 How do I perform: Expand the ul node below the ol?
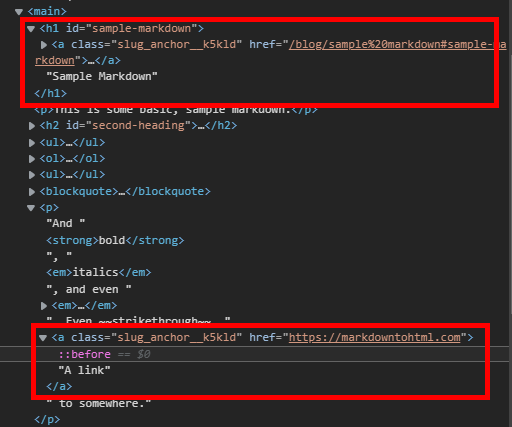(x=32, y=175)
